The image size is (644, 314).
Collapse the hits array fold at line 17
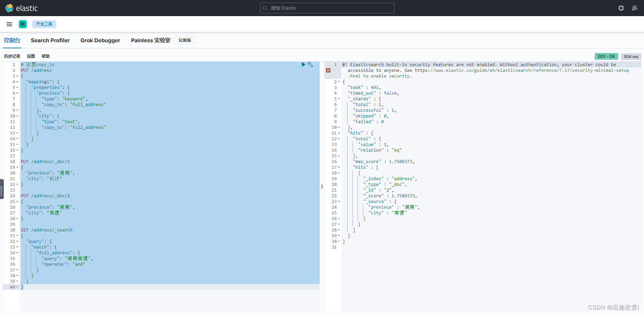pos(339,167)
